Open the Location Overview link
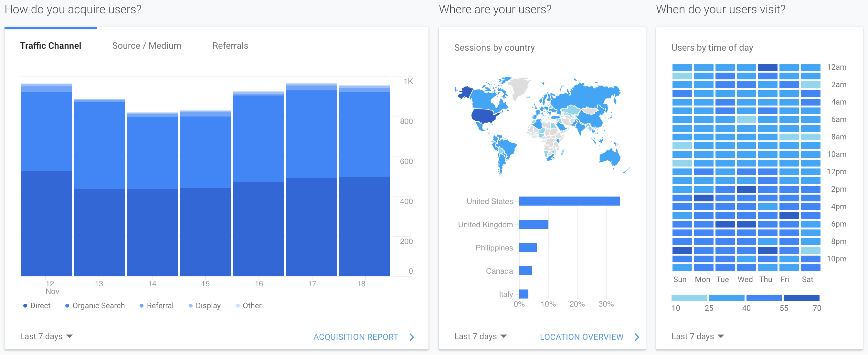This screenshot has height=355, width=868. (x=582, y=337)
